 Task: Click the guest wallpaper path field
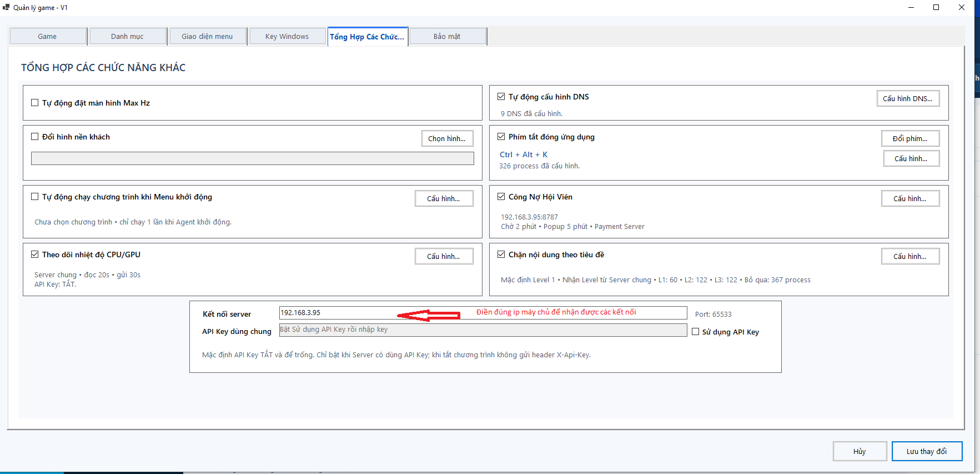click(253, 158)
